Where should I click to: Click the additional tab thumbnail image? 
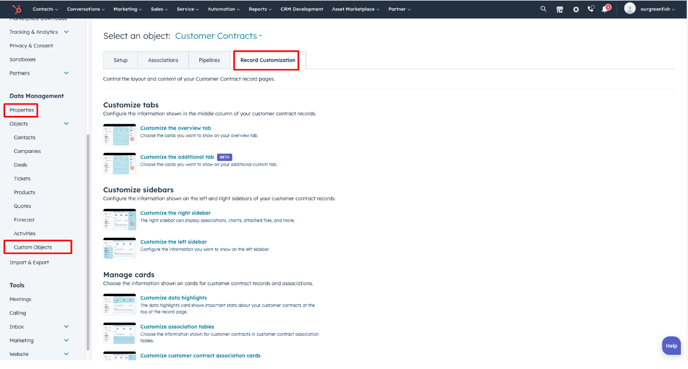(119, 163)
